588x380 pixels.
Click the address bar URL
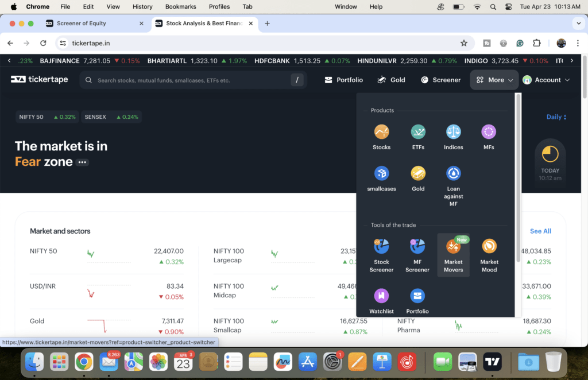pos(91,43)
